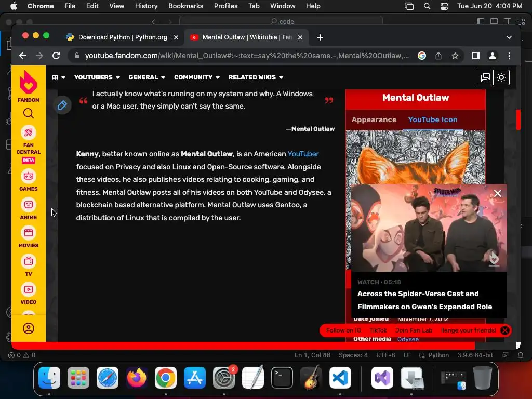
Task: Close the Mental Outlaw Wikitubia tab
Action: pos(300,37)
